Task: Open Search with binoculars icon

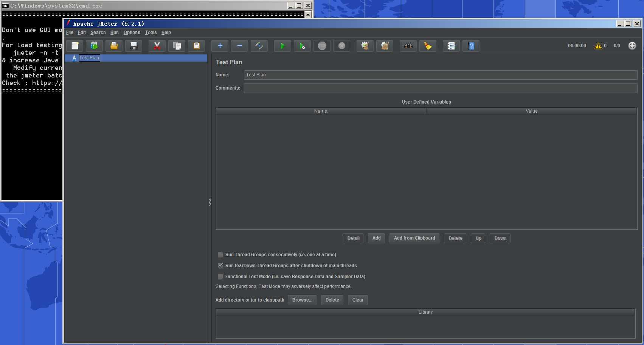Action: click(x=408, y=46)
